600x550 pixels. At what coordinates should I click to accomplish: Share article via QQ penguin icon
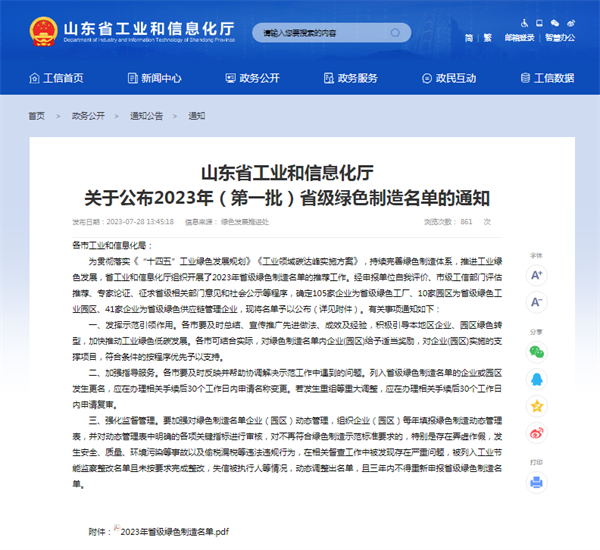click(537, 379)
